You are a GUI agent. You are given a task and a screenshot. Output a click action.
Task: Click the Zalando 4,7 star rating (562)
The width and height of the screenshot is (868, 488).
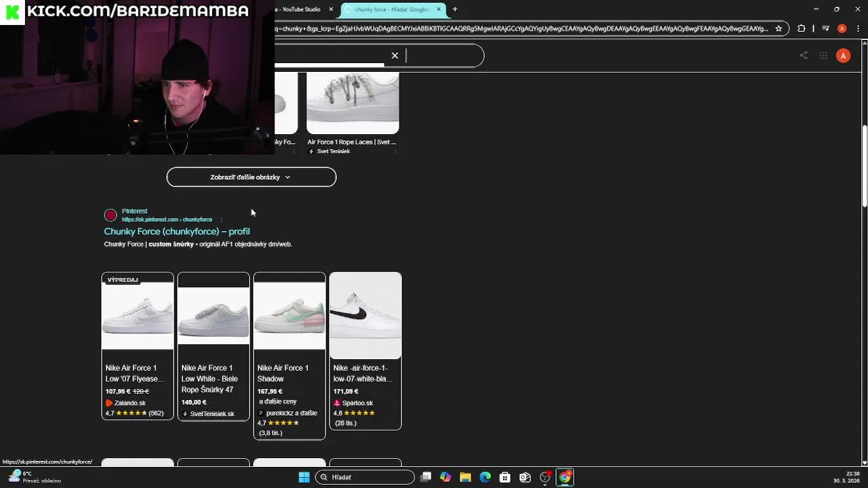pyautogui.click(x=134, y=413)
